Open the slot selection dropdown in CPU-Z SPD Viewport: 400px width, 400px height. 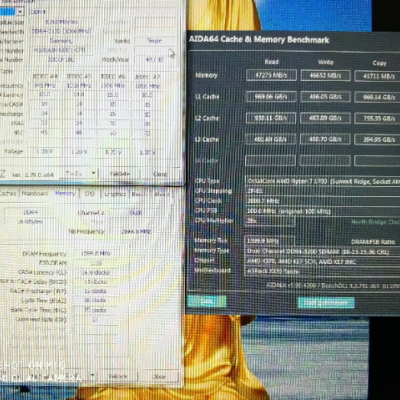[20, 12]
